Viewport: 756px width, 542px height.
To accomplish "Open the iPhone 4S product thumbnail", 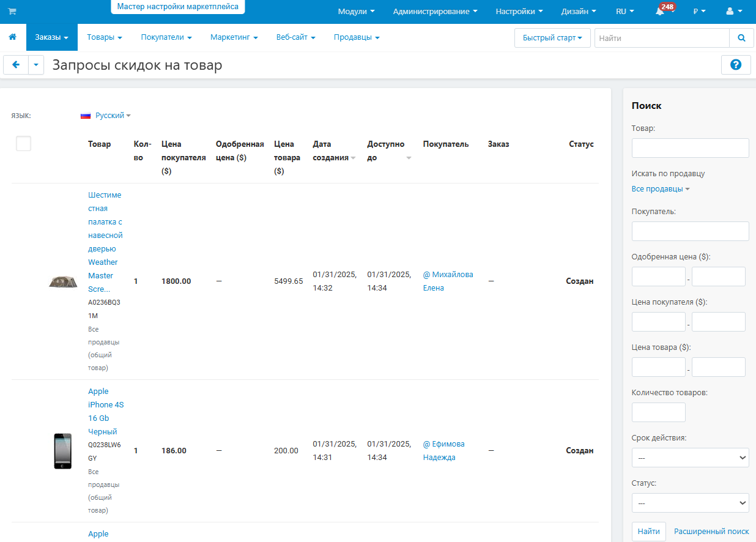I will click(x=63, y=451).
